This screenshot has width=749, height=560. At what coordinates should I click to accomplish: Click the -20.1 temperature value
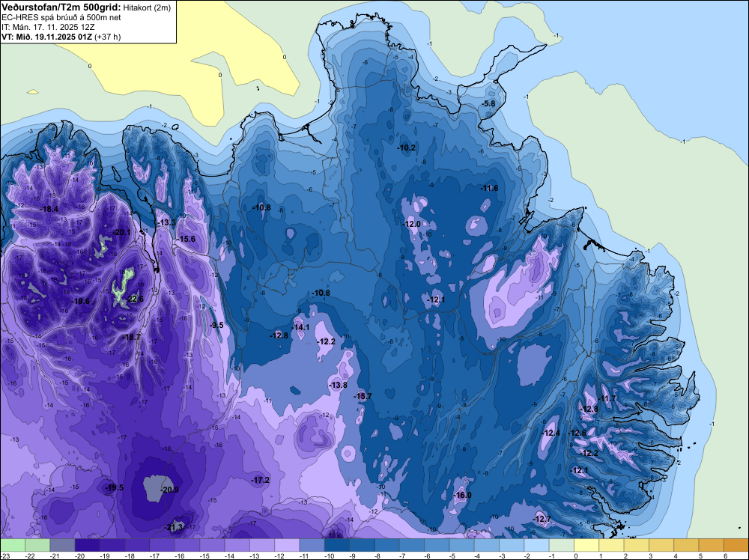coord(122,232)
